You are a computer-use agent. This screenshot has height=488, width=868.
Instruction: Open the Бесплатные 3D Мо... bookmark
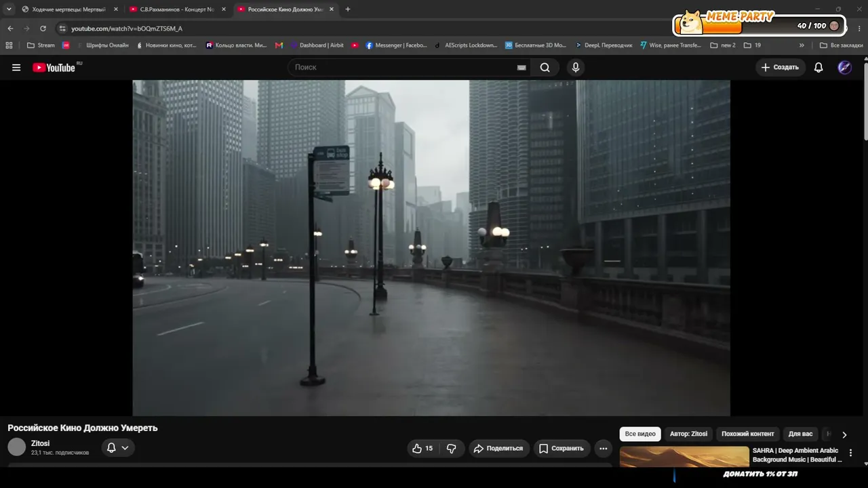coord(536,45)
